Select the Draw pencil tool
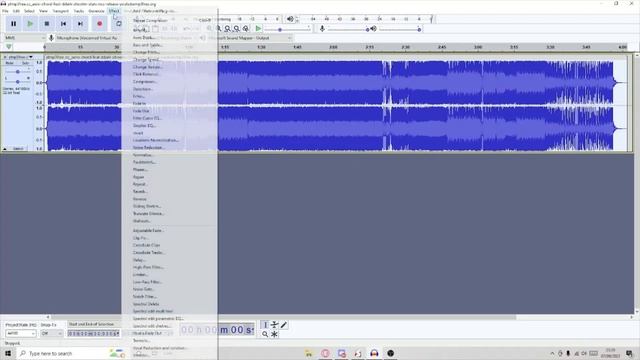 click(x=284, y=325)
